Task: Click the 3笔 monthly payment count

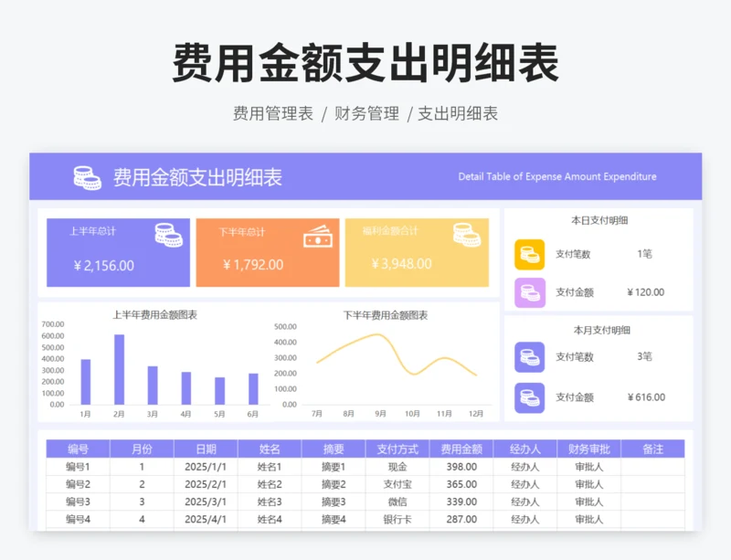Action: [x=645, y=356]
